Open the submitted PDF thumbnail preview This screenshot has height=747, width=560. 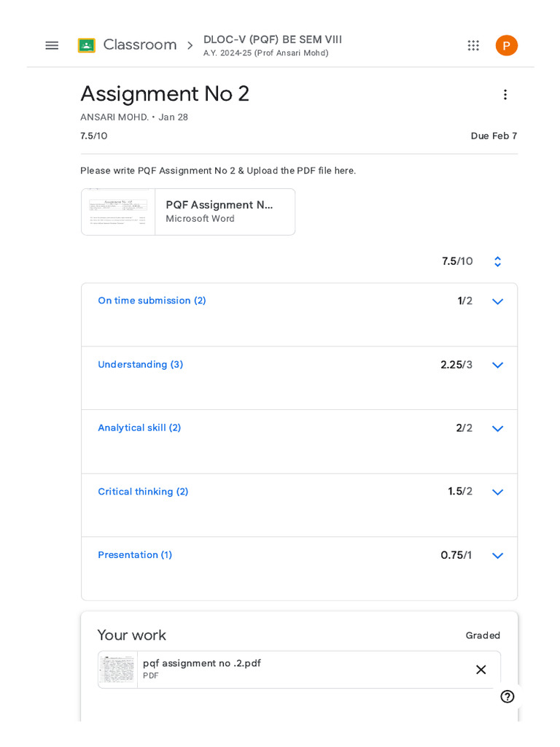pyautogui.click(x=118, y=670)
